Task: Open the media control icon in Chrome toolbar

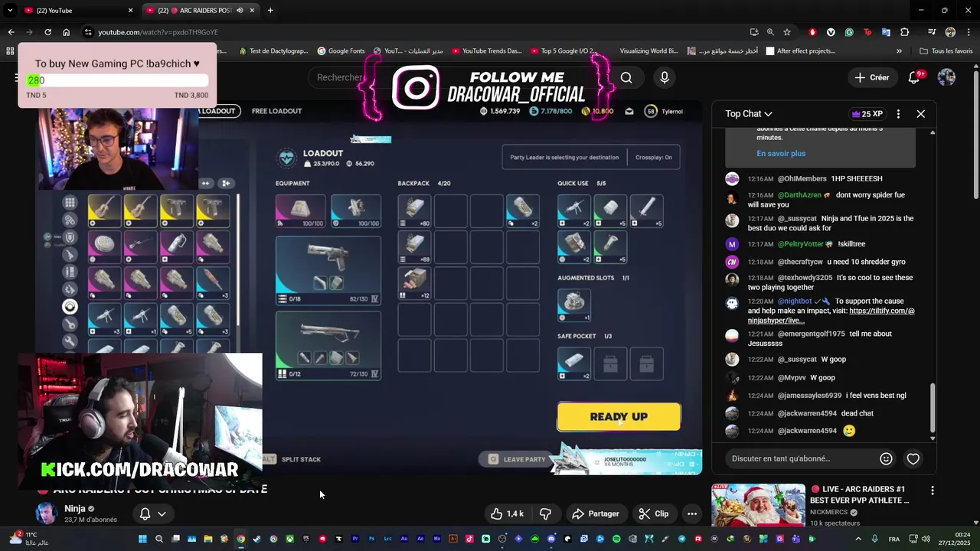Action: [932, 32]
